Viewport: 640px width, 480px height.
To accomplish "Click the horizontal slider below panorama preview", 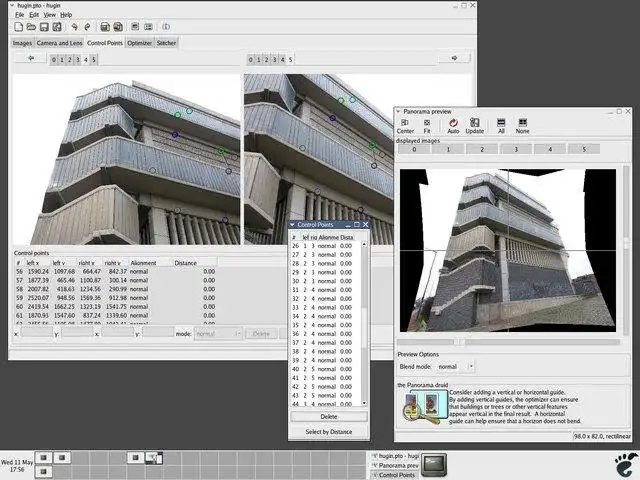I will click(x=508, y=342).
